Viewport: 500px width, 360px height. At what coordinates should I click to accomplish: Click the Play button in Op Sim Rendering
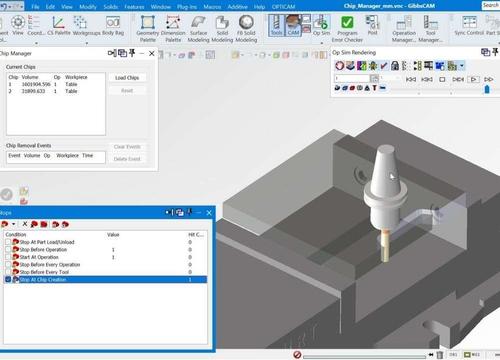(473, 79)
